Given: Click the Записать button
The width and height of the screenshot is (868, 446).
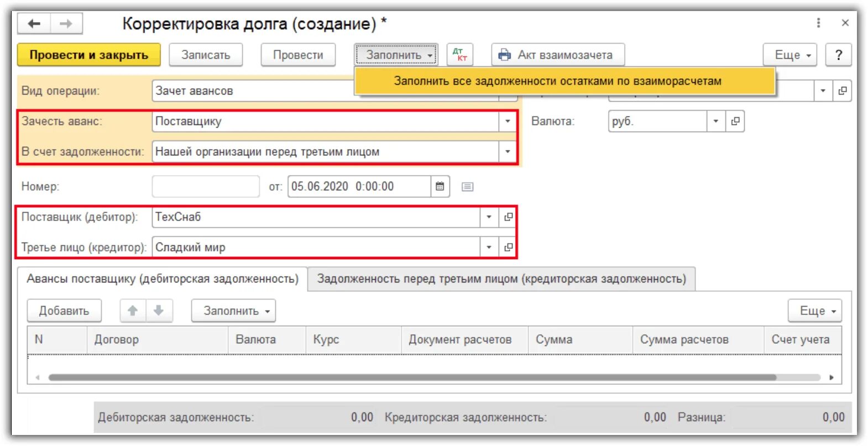Looking at the screenshot, I should pyautogui.click(x=206, y=55).
